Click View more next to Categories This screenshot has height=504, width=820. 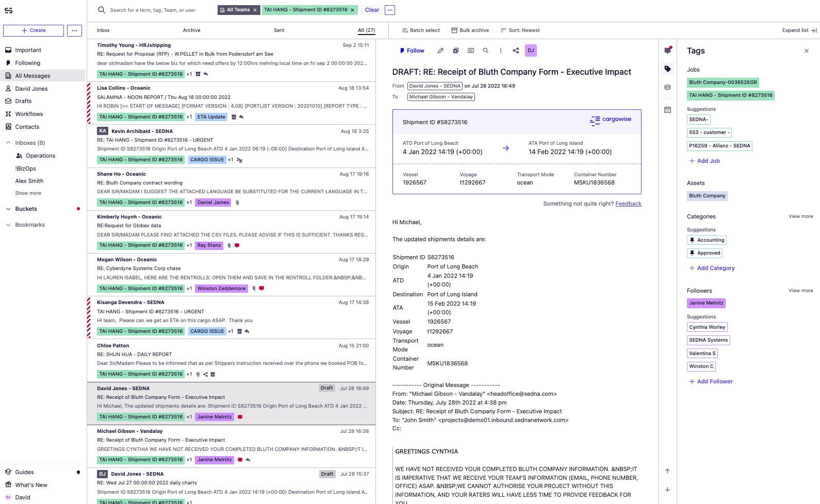point(800,216)
